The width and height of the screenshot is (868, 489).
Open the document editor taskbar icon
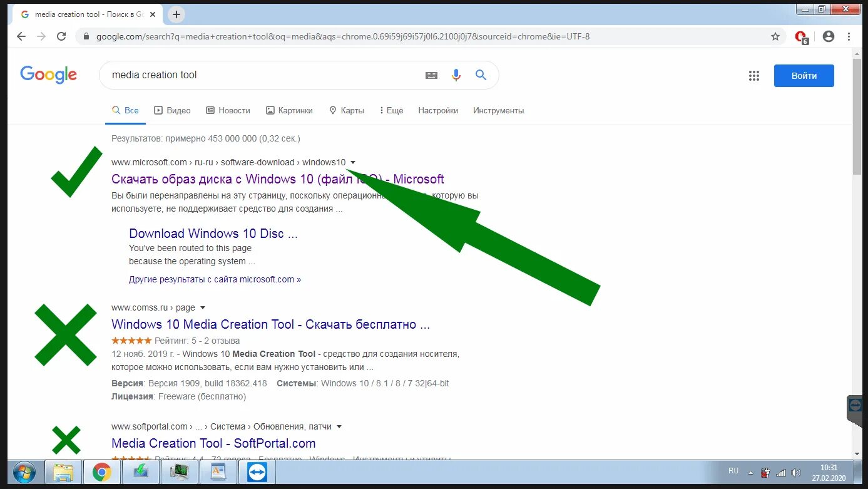pyautogui.click(x=218, y=472)
